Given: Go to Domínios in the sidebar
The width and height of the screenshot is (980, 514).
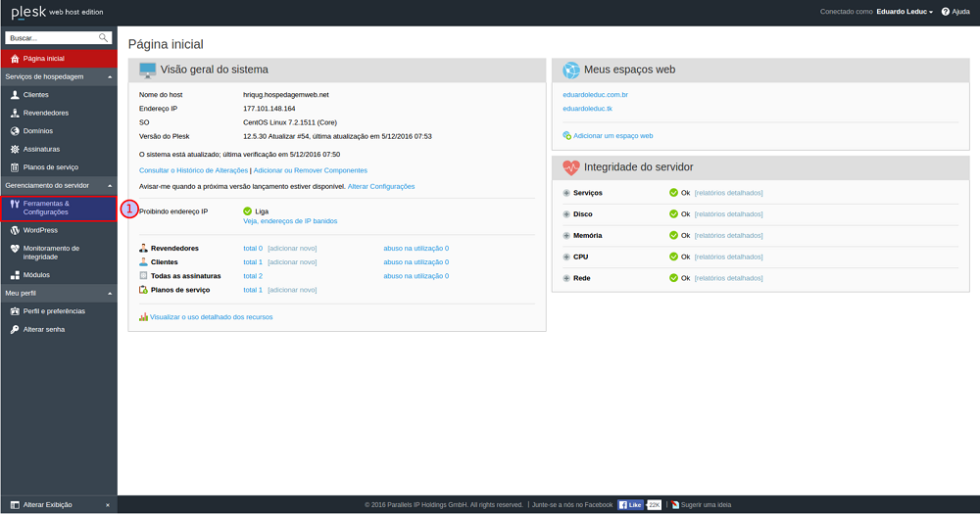Looking at the screenshot, I should [37, 131].
